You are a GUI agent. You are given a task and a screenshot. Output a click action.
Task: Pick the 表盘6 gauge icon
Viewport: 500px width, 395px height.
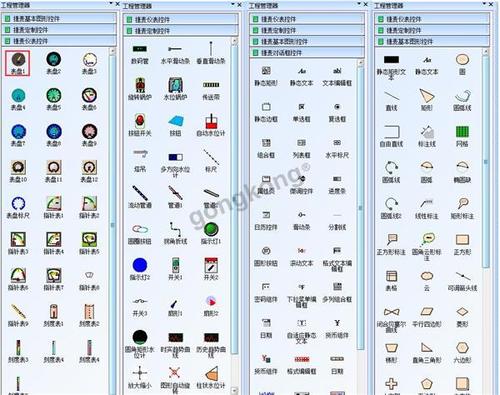click(x=89, y=99)
